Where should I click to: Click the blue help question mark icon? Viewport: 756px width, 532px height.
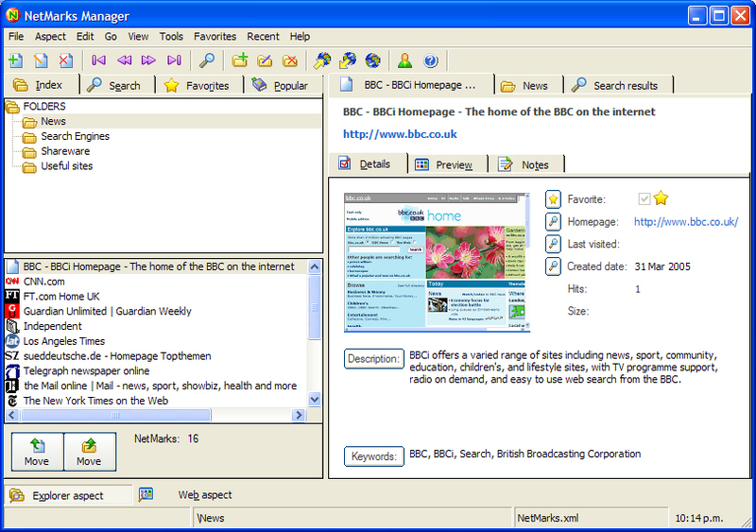[x=431, y=60]
